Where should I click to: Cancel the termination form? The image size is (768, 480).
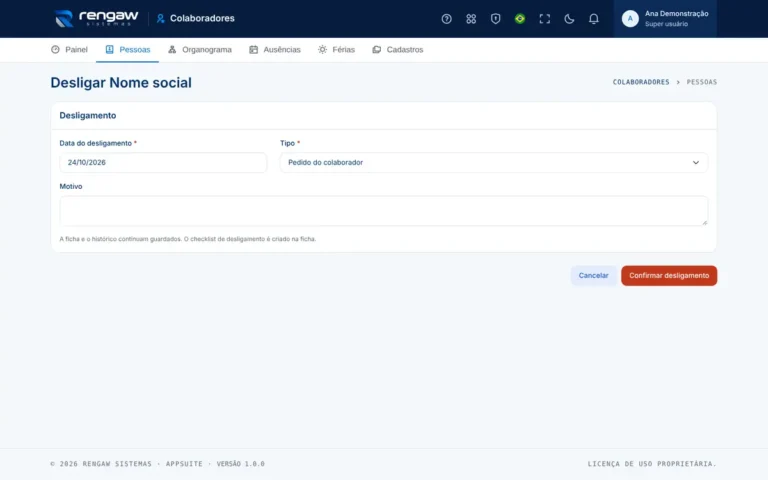(x=593, y=275)
